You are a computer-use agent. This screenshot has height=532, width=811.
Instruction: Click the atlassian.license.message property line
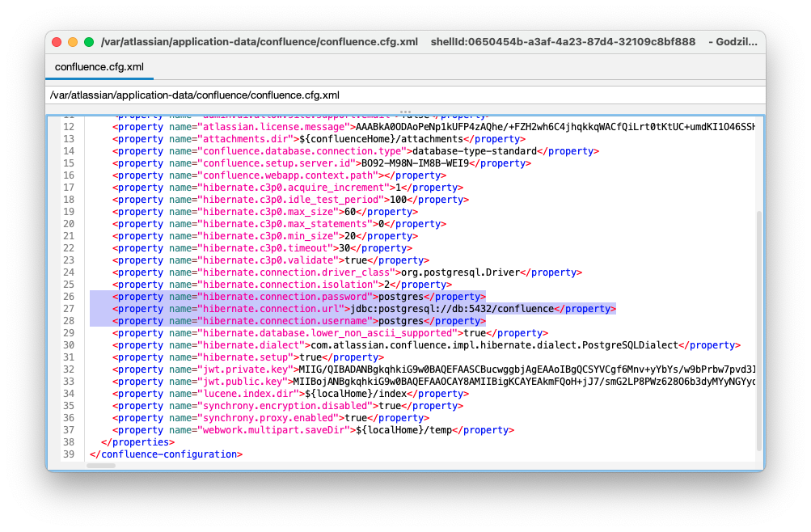tap(433, 127)
